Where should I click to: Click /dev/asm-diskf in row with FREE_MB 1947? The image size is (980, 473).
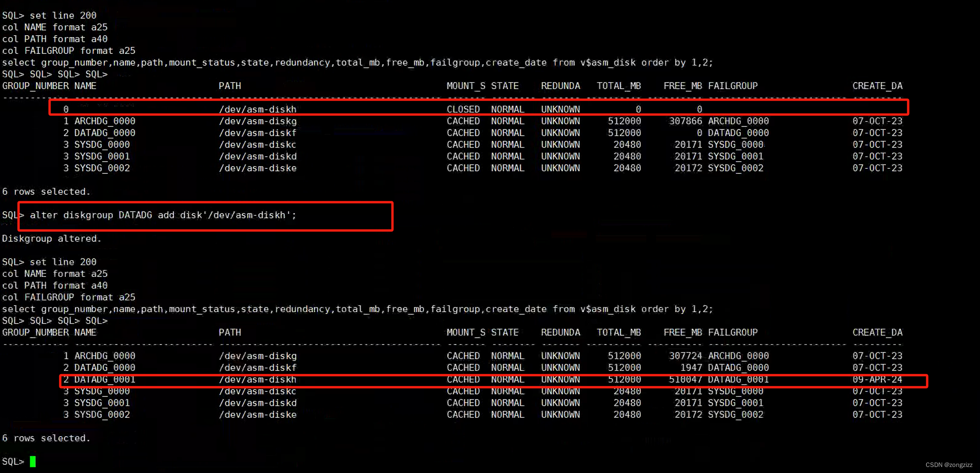click(257, 368)
